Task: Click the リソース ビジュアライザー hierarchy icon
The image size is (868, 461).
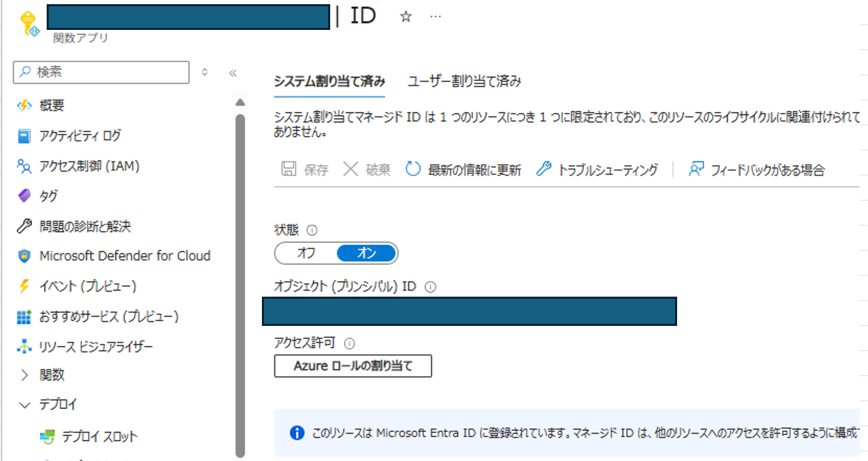Action: tap(24, 347)
